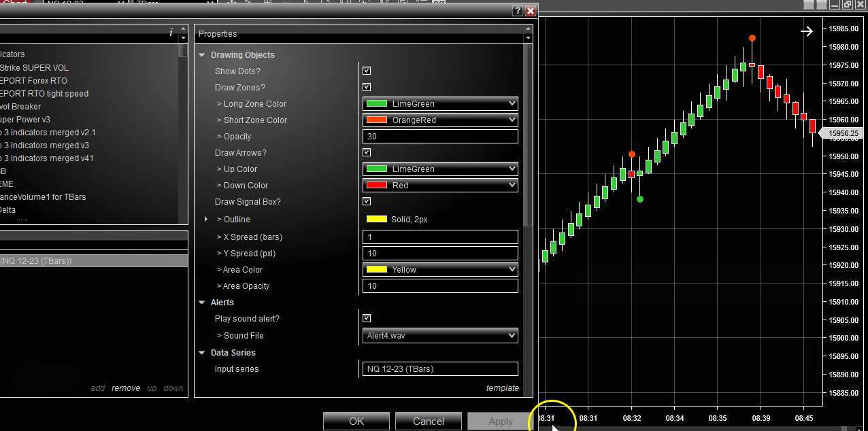Click the yellow Outline color swatch
Screen dimensions: 868x431
377,220
